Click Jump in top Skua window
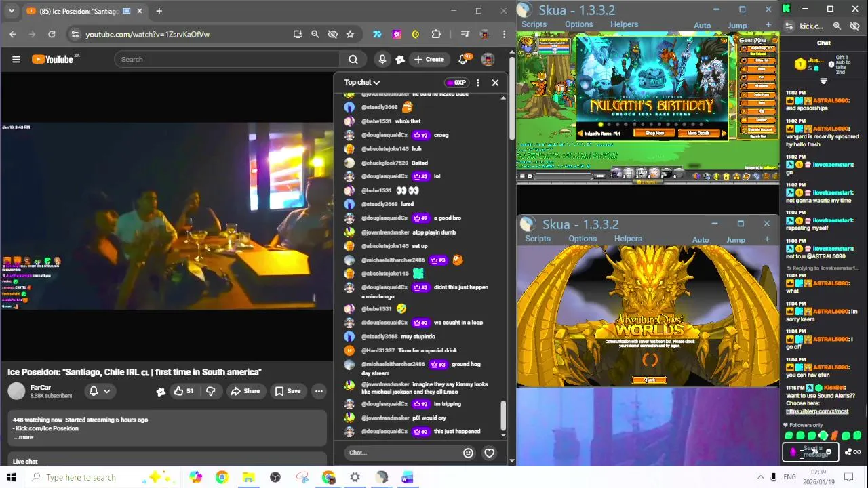The image size is (868, 488). click(x=737, y=26)
